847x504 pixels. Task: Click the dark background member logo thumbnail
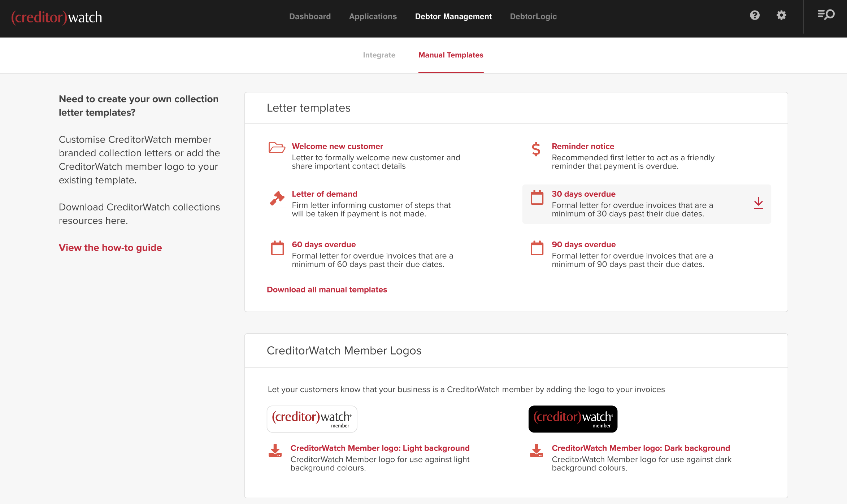(573, 419)
